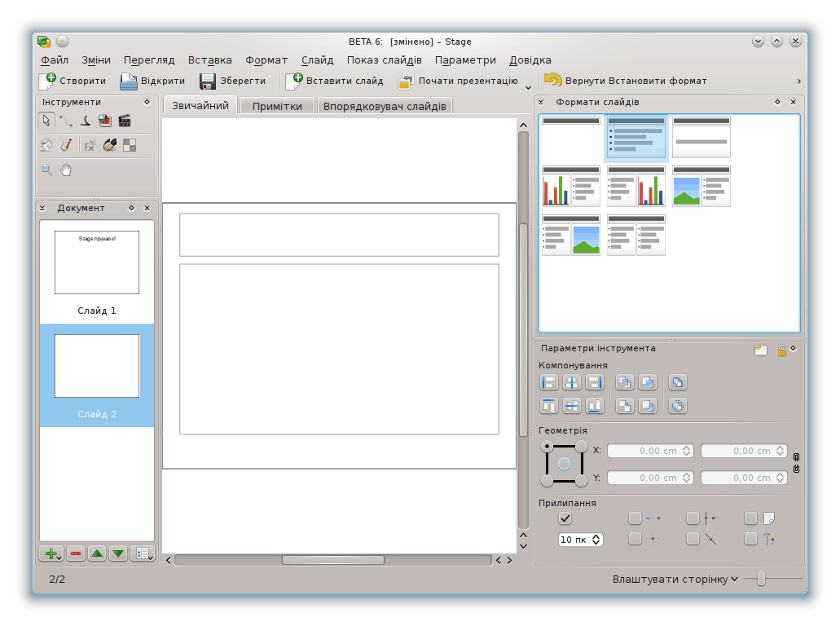This screenshot has width=840, height=626.
Task: Click the Вставити слайд toolbar button
Action: pyautogui.click(x=335, y=81)
